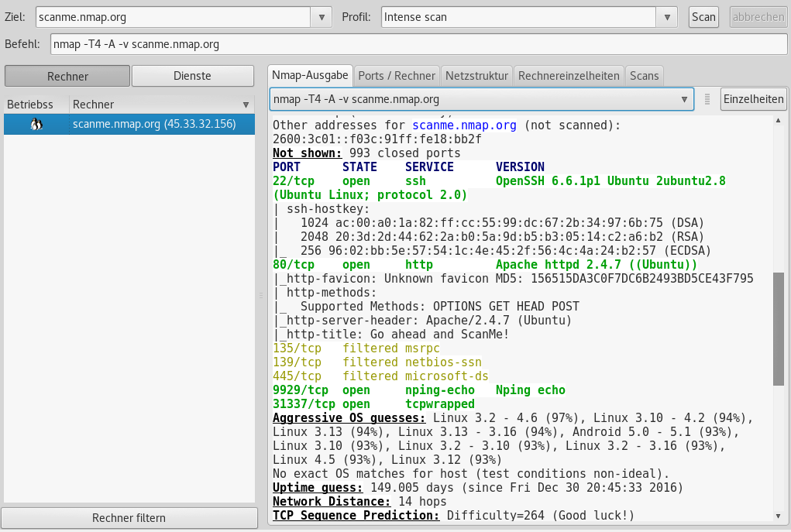Click the Linux penguin OS icon
The height and width of the screenshot is (532, 791).
coord(36,124)
